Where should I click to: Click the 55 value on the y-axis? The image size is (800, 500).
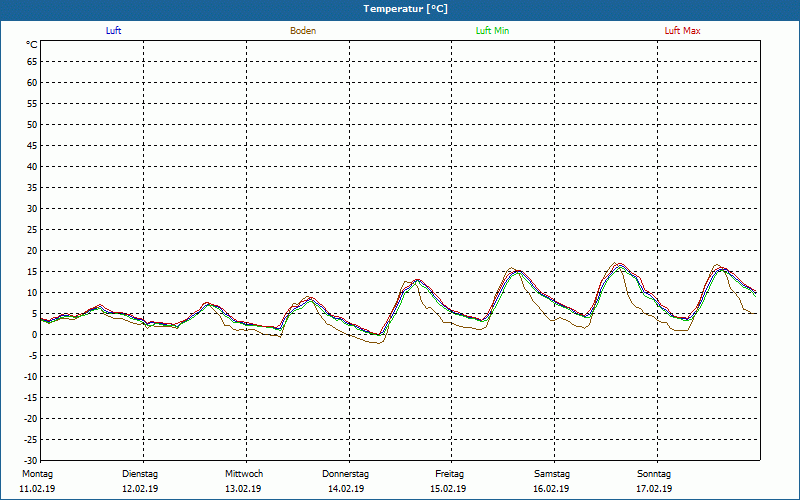[x=32, y=104]
